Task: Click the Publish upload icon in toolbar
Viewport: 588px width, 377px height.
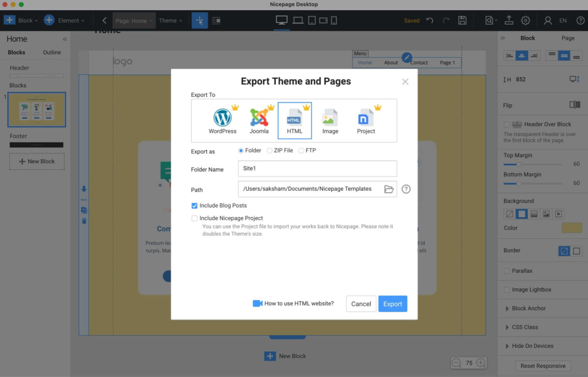Action: pyautogui.click(x=509, y=20)
